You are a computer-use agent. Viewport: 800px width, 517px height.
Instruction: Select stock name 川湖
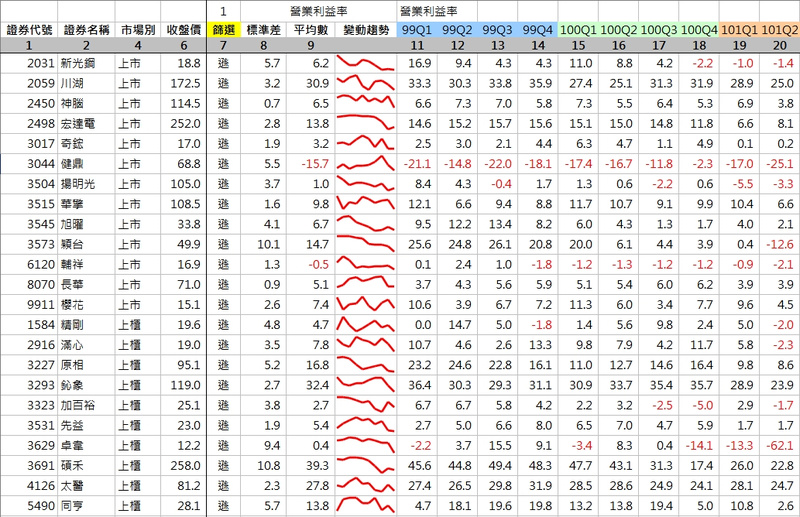point(72,83)
